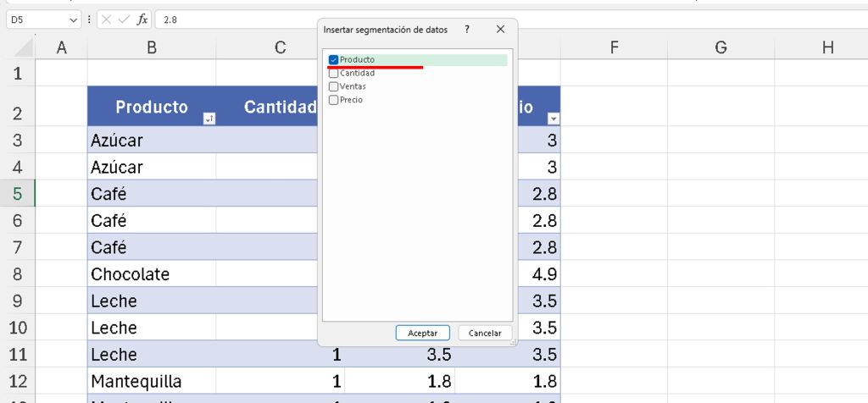868x403 pixels.
Task: Uncheck the Producto checkbox
Action: pos(334,60)
